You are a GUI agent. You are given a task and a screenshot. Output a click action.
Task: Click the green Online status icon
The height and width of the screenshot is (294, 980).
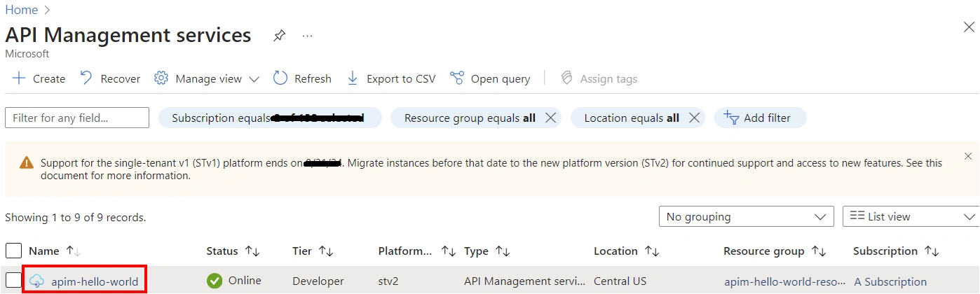[x=215, y=281]
